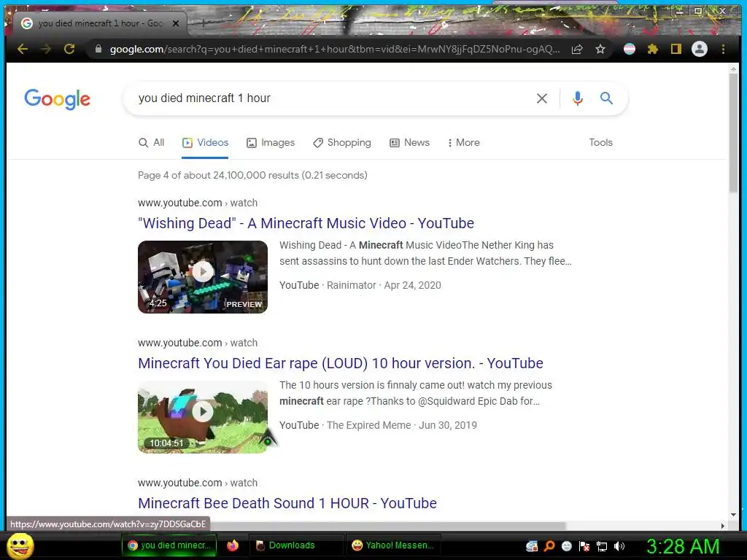This screenshot has height=560, width=747.
Task: View site info via the padlock icon
Action: 98,49
